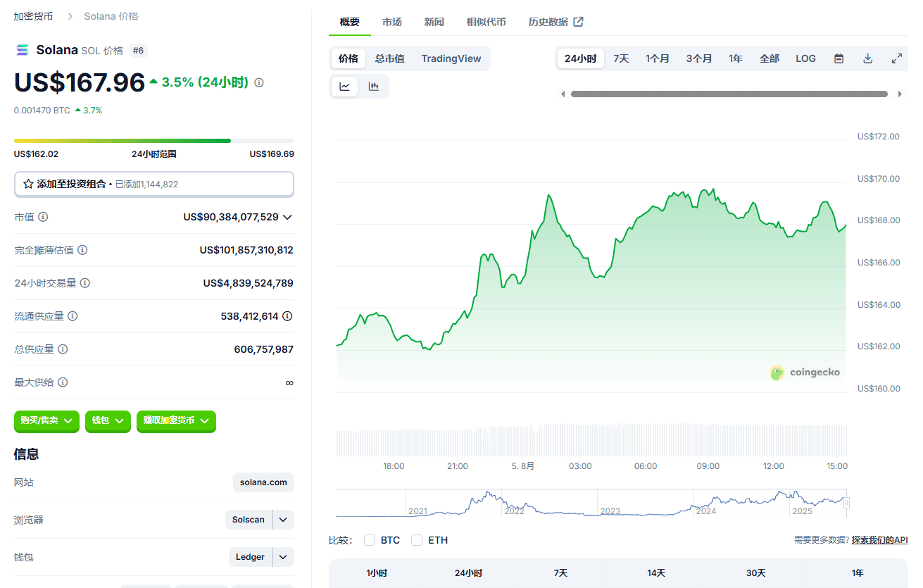The width and height of the screenshot is (923, 588).
Task: Select 7天 time range
Action: click(621, 58)
